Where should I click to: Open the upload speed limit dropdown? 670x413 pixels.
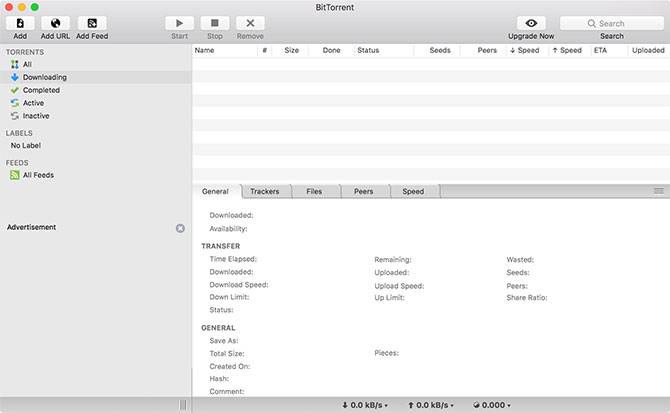tap(431, 405)
